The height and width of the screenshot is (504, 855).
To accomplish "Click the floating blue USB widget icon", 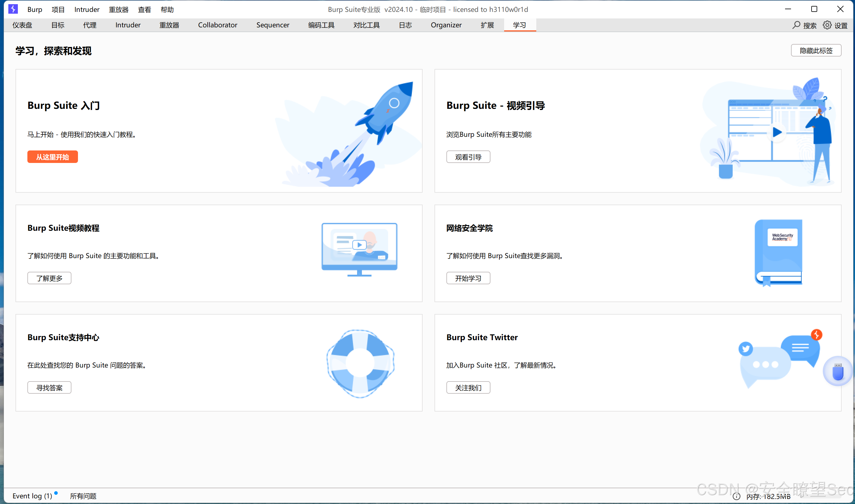I will point(838,371).
